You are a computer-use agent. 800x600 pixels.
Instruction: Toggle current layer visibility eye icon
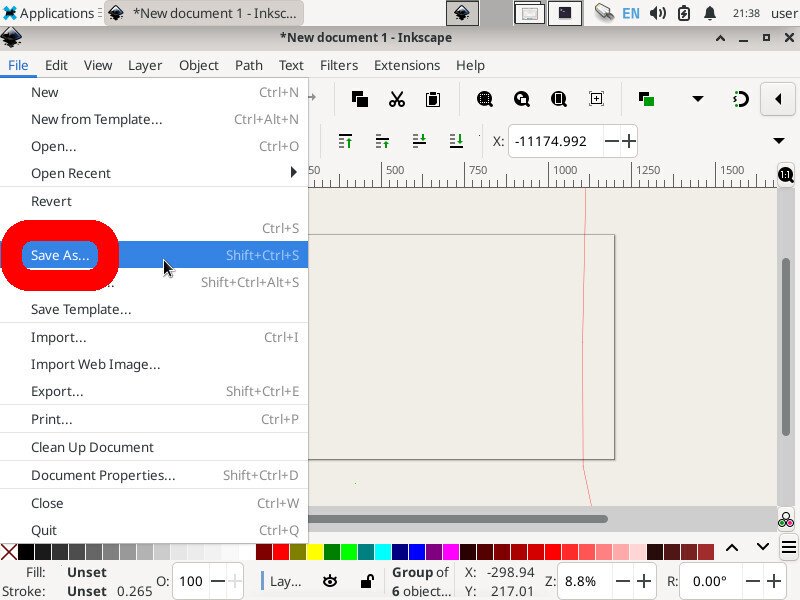330,581
